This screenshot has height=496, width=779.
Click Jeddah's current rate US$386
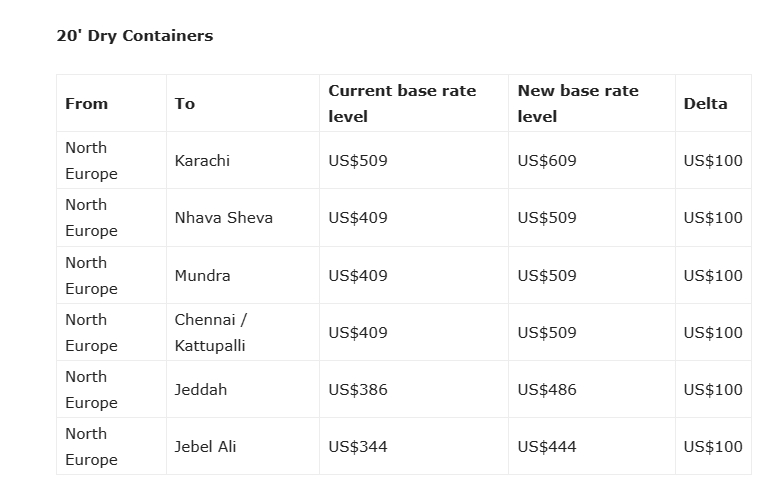point(358,390)
